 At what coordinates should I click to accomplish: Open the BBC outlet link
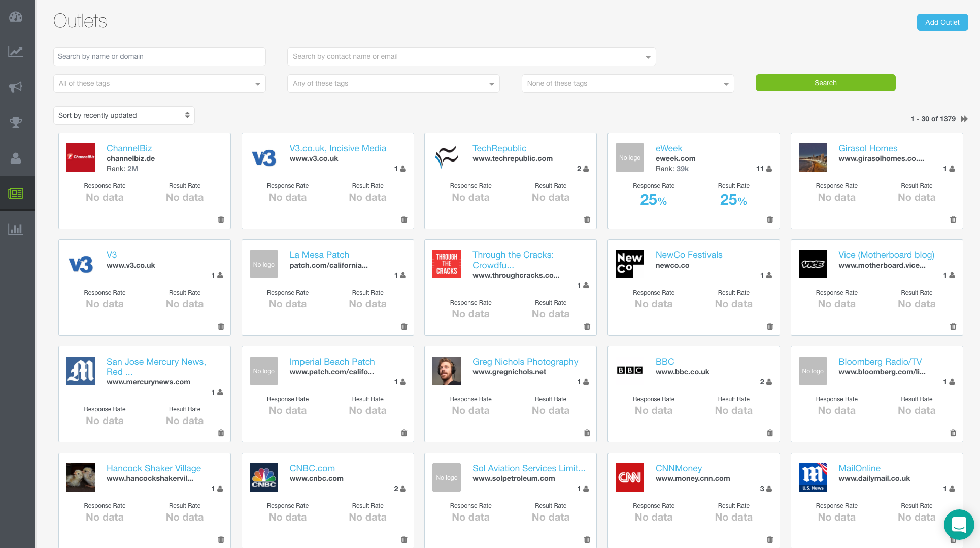tap(665, 362)
